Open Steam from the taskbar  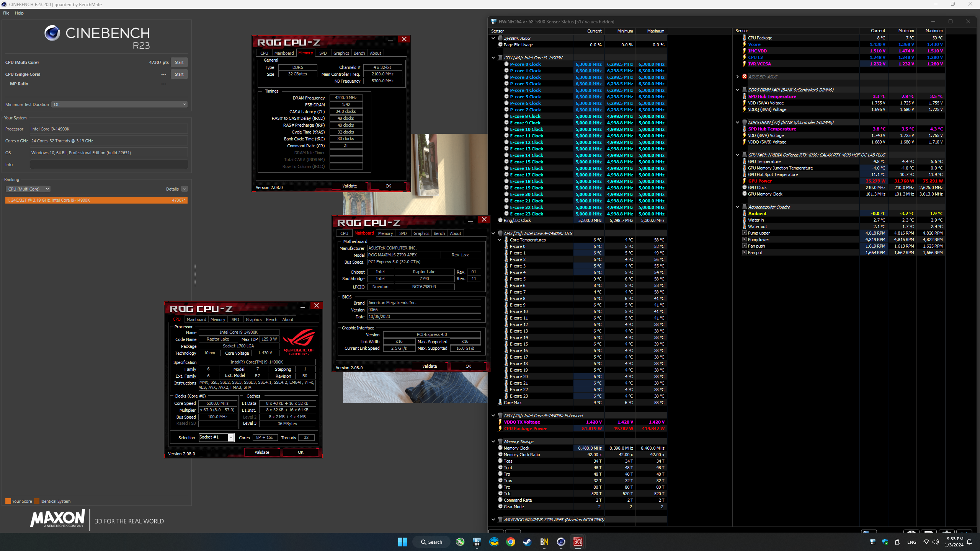(x=527, y=542)
